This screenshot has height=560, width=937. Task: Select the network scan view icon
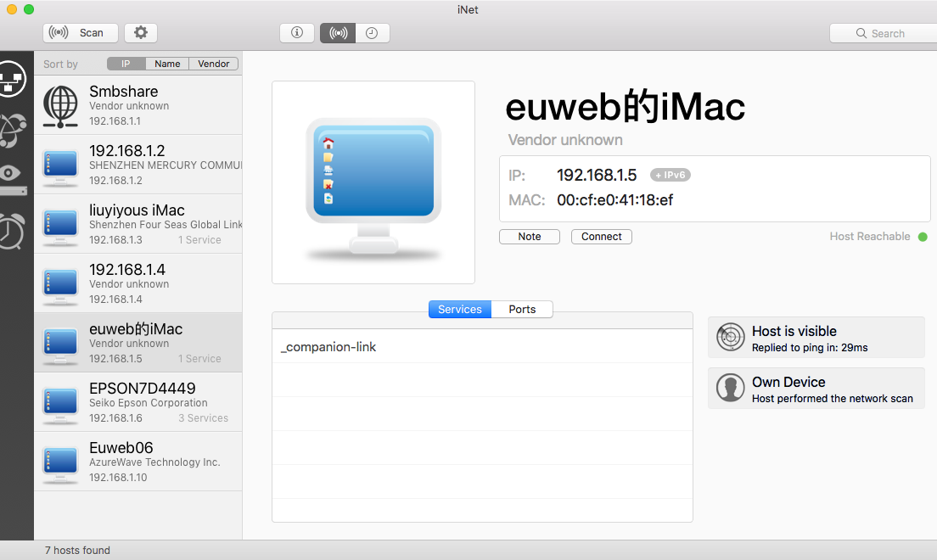click(x=339, y=33)
